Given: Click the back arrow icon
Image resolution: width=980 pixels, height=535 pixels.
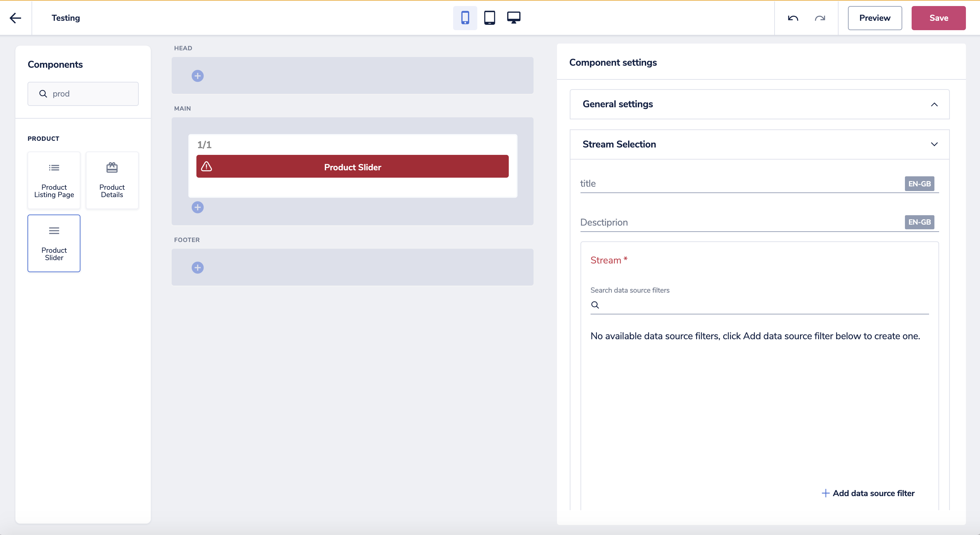Looking at the screenshot, I should [x=15, y=18].
